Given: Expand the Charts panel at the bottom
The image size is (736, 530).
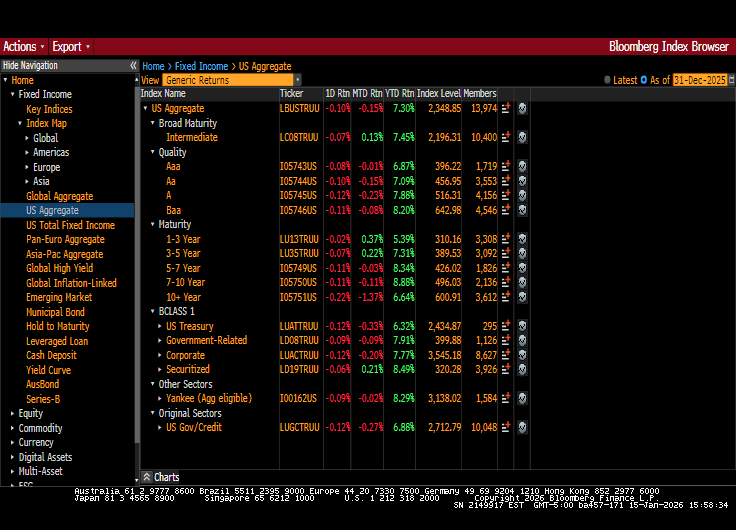Looking at the screenshot, I should pyautogui.click(x=147, y=477).
